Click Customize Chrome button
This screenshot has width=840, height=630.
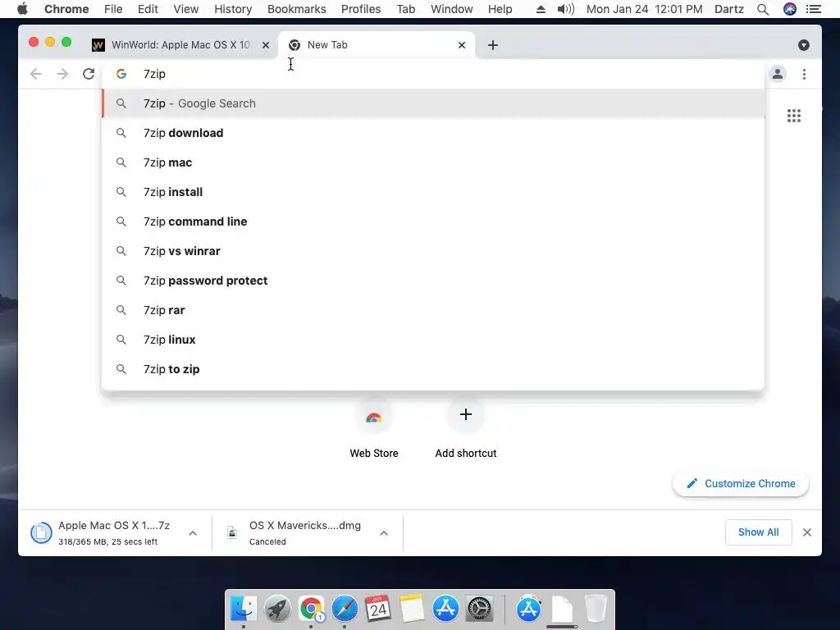(741, 484)
